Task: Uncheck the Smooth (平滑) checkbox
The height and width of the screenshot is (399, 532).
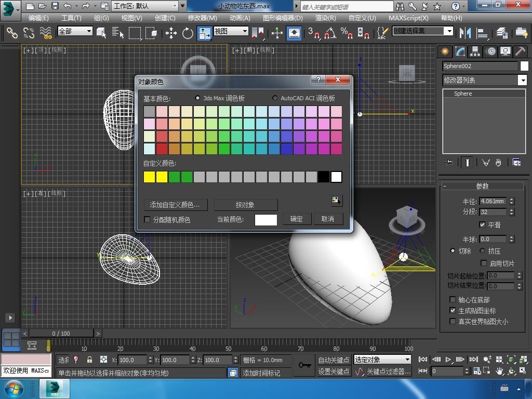Action: (x=483, y=224)
